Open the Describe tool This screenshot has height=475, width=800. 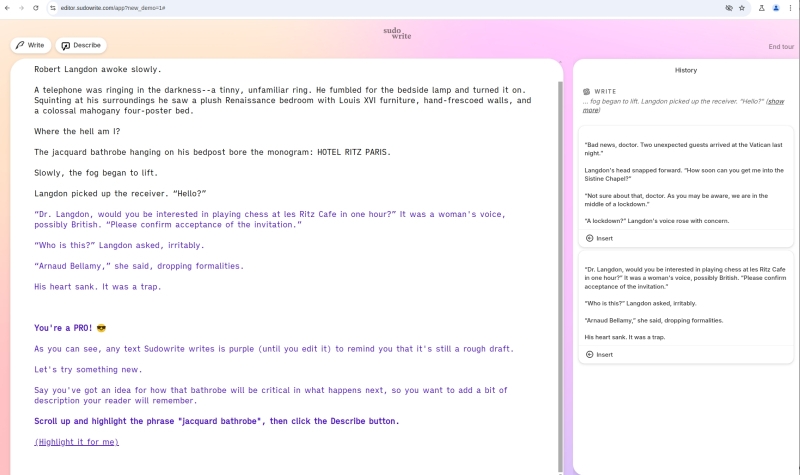click(81, 46)
